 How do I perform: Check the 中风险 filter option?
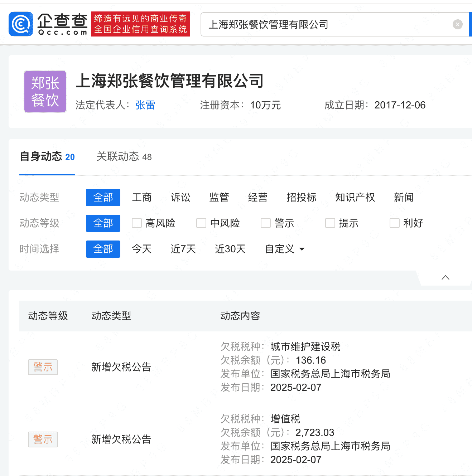pyautogui.click(x=201, y=223)
